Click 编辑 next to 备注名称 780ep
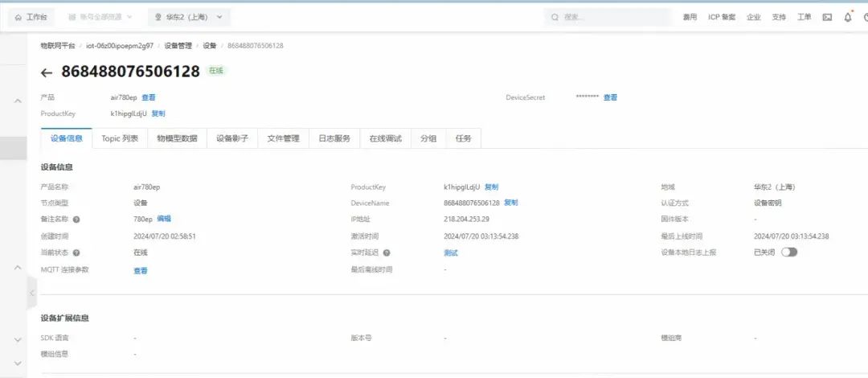 click(164, 219)
